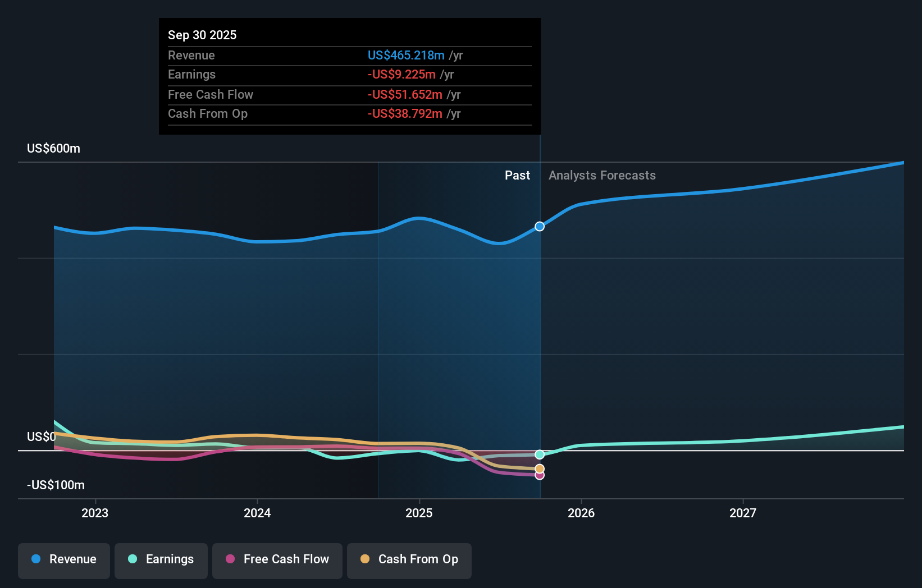
Task: Click the orange Cash From Op legend dot
Action: point(365,559)
